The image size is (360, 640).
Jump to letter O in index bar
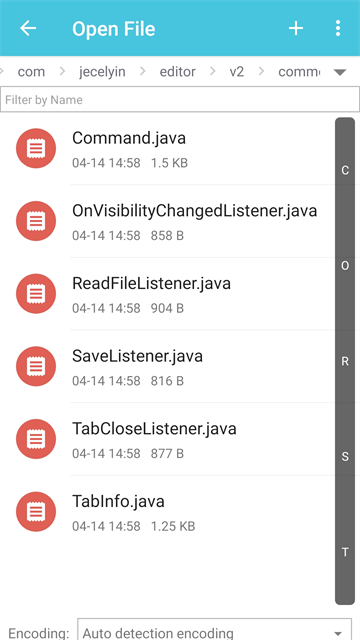[345, 266]
